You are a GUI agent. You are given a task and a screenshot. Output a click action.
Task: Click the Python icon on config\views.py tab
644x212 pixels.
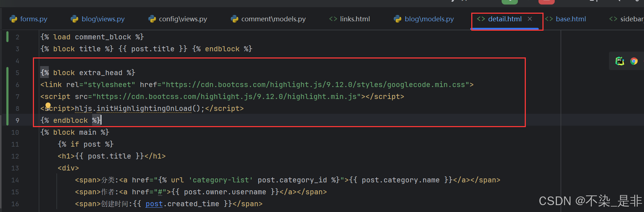(152, 19)
